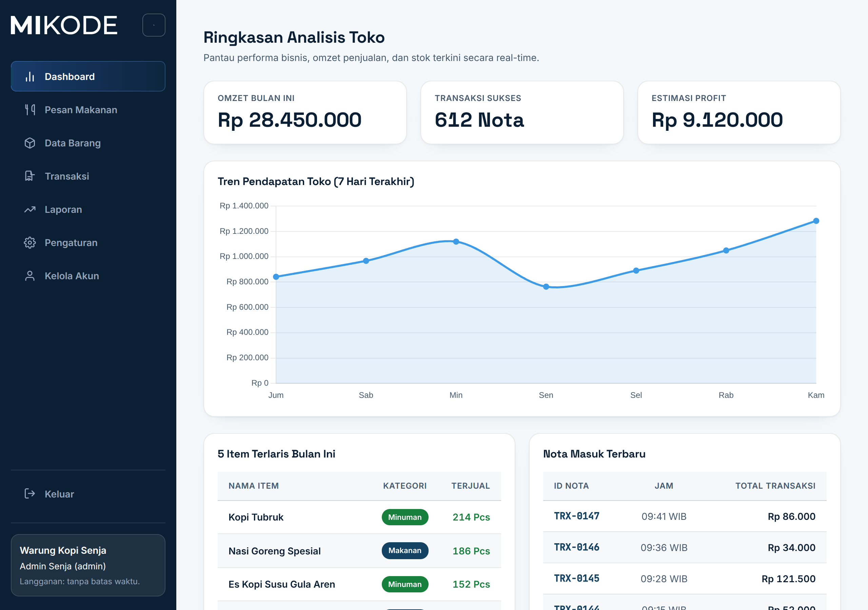Click the Transaksi receipt icon
868x610 pixels.
[x=30, y=176]
